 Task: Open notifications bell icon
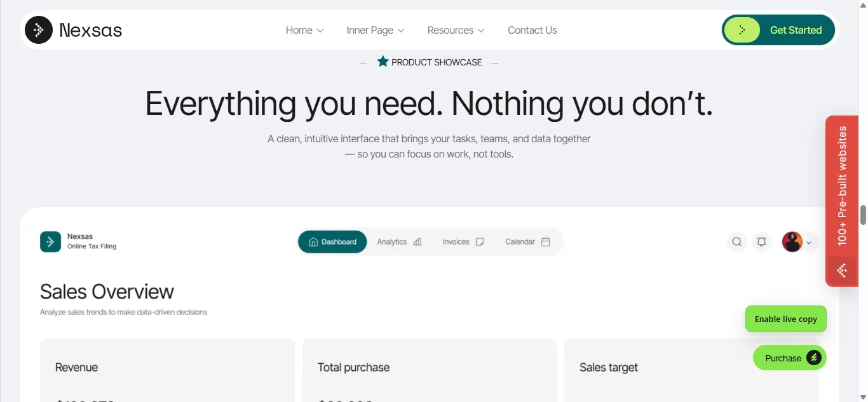(761, 242)
